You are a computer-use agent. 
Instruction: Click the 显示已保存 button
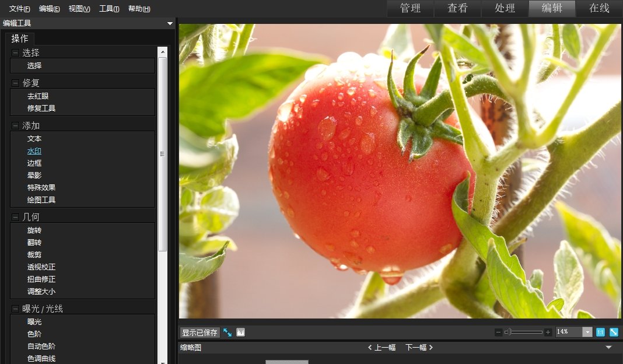tap(198, 332)
